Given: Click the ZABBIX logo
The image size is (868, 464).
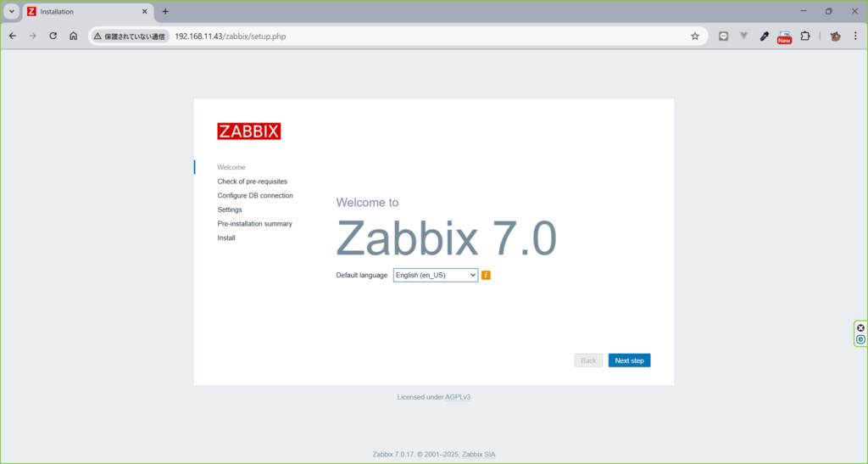Looking at the screenshot, I should tap(249, 131).
